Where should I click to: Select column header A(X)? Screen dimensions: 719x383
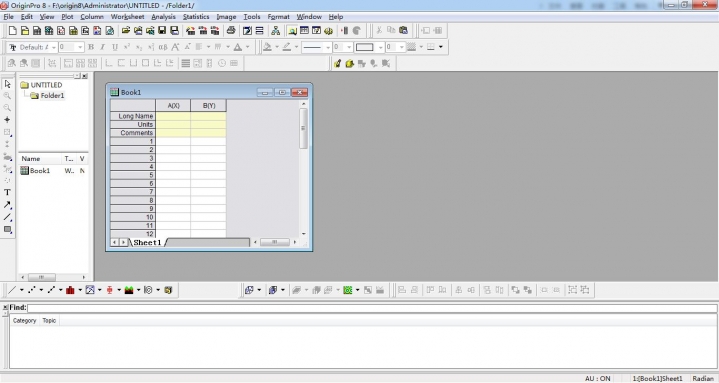173,105
